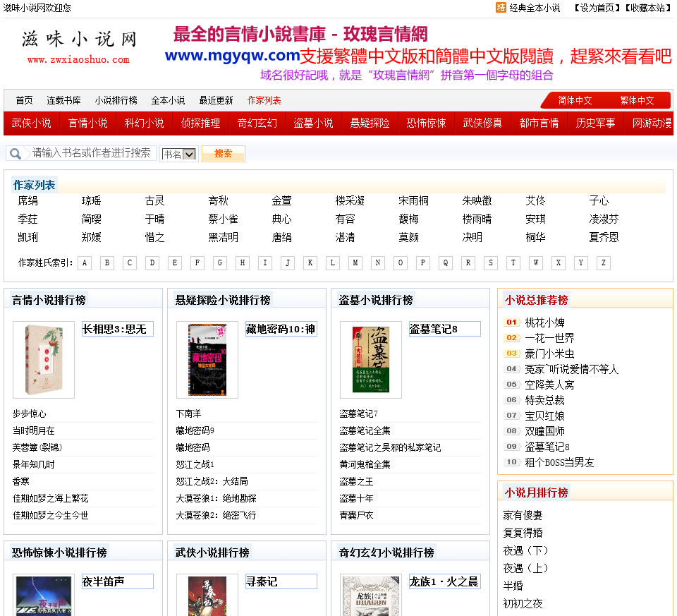Open 全本小说 navigation item
Image resolution: width=677 pixels, height=616 pixels.
[168, 101]
